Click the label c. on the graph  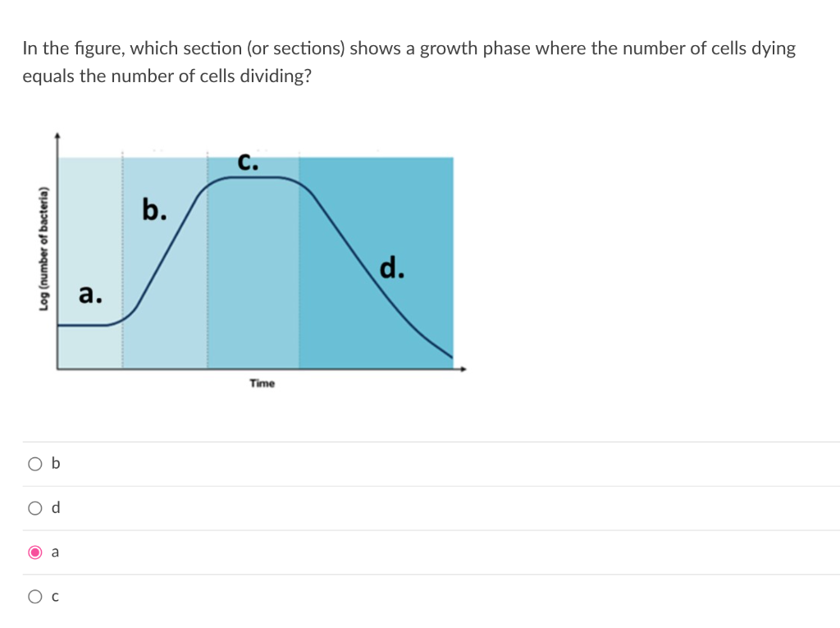coord(249,162)
